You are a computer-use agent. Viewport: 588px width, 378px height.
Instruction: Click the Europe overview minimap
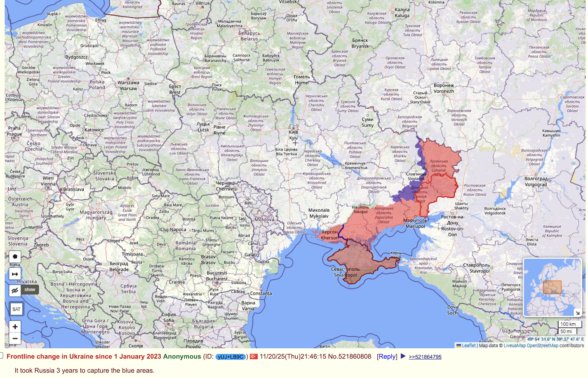point(553,287)
